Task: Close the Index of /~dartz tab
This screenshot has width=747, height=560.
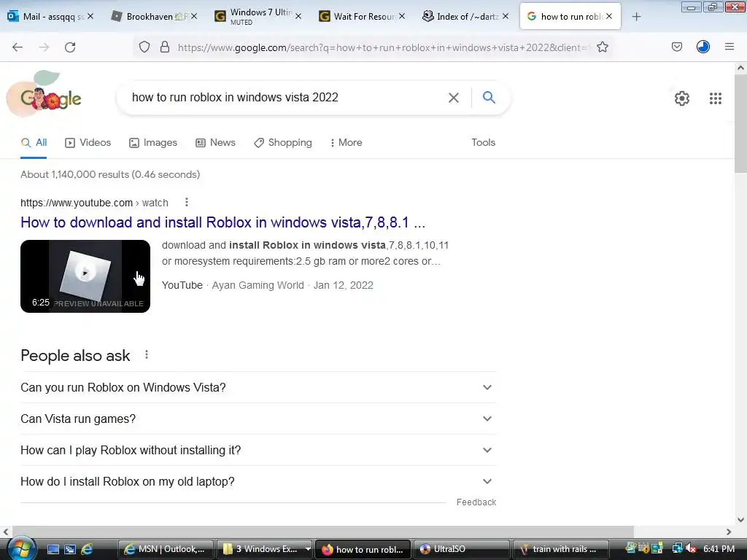Action: coord(505,16)
